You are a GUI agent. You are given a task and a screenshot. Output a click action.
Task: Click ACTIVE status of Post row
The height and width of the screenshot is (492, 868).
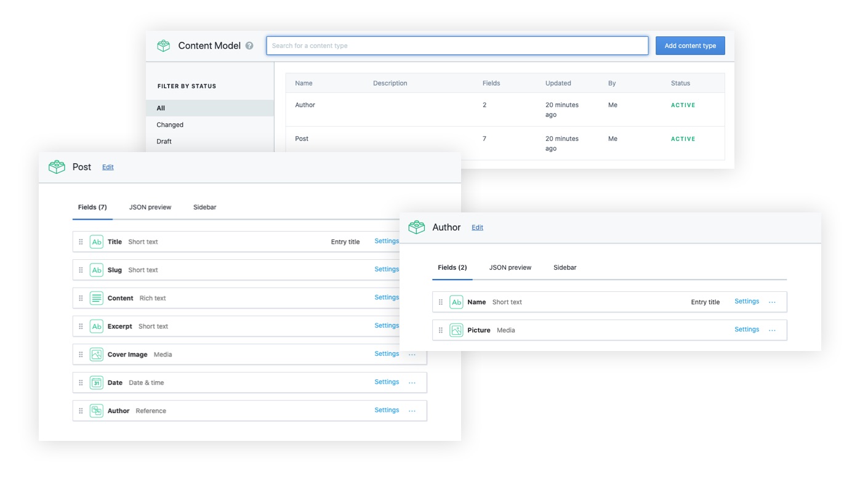coord(683,139)
